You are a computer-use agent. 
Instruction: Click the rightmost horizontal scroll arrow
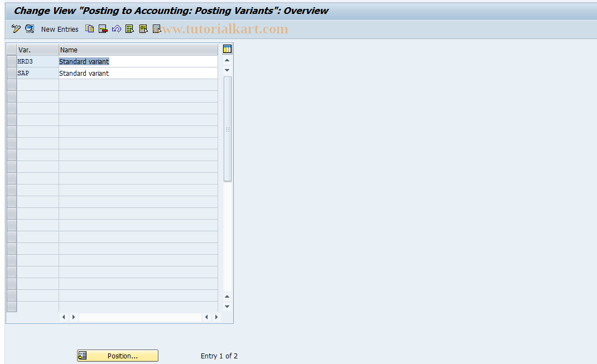[216, 317]
